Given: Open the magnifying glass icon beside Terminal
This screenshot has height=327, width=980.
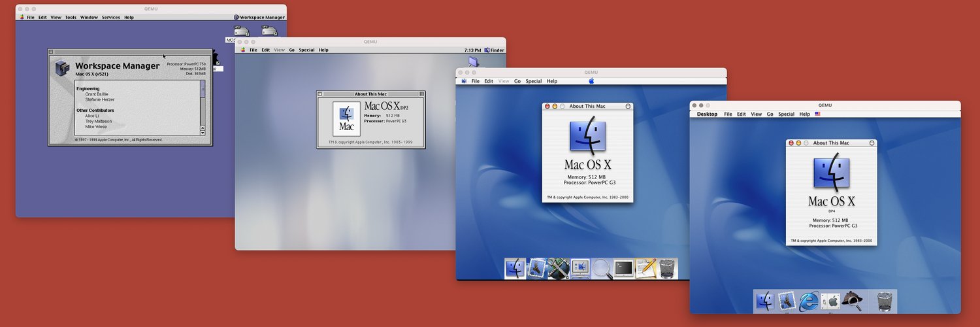Looking at the screenshot, I should (x=602, y=268).
